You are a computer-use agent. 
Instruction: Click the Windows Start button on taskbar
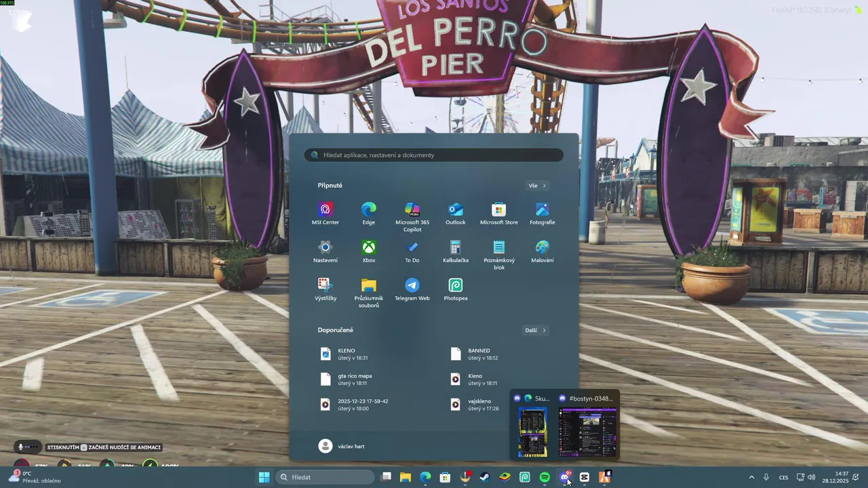(264, 477)
